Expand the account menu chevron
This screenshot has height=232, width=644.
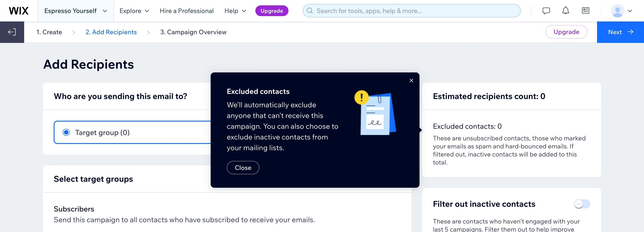(x=630, y=11)
